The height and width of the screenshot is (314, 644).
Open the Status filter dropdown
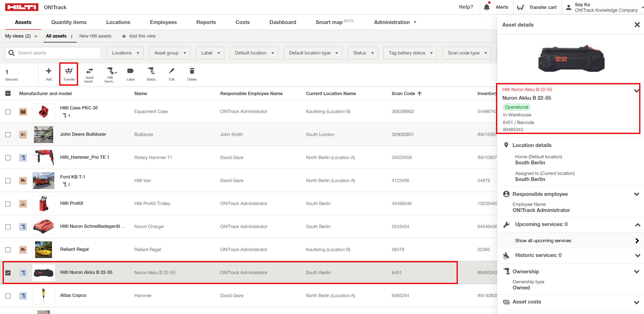point(363,53)
